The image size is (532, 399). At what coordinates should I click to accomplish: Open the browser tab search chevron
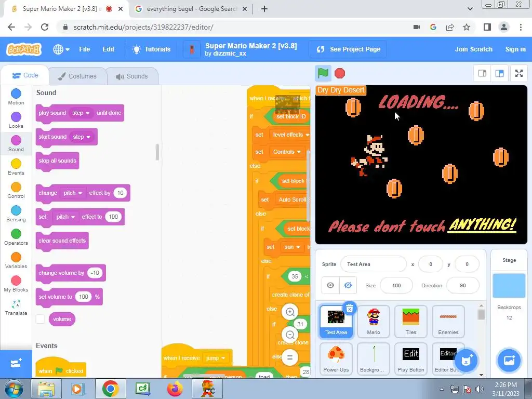coord(470,9)
